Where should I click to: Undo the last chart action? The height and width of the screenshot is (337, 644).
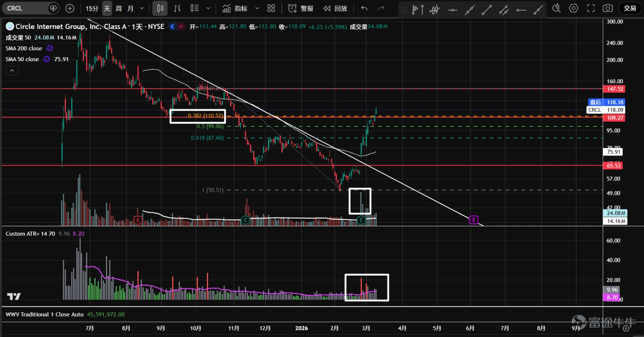point(364,8)
